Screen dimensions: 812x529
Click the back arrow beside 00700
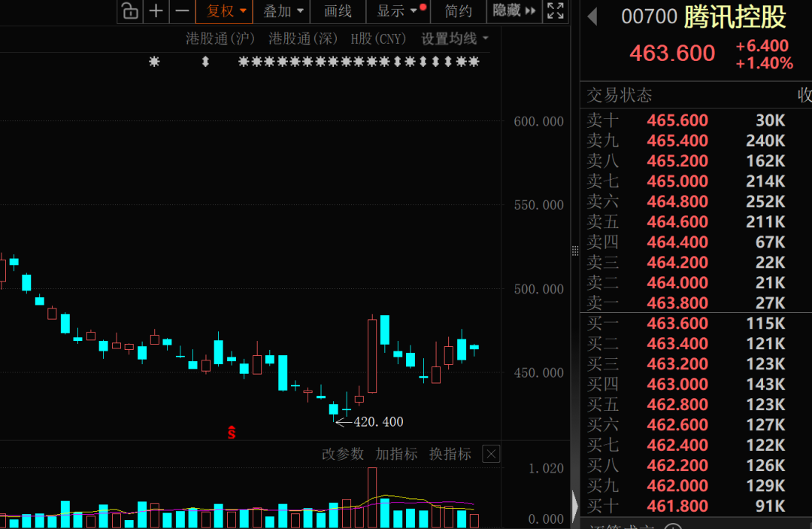pyautogui.click(x=593, y=17)
